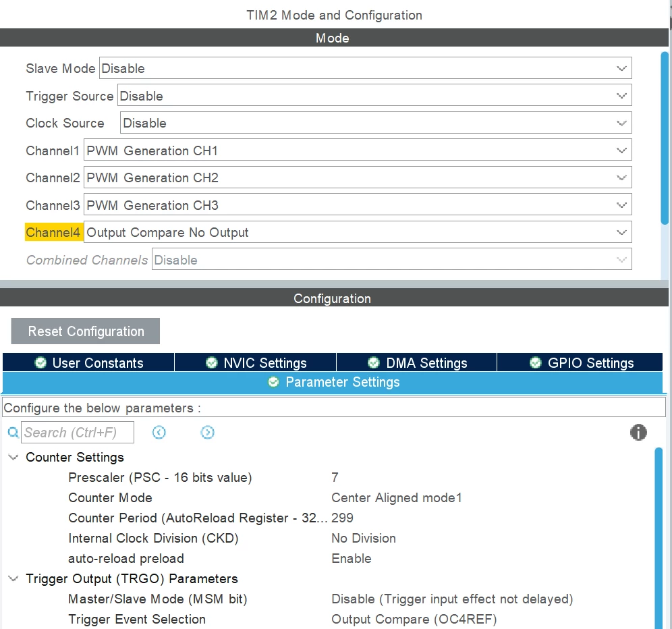Select the Parameter Settings tab
Viewport: 672px width, 629px height.
pyautogui.click(x=333, y=382)
